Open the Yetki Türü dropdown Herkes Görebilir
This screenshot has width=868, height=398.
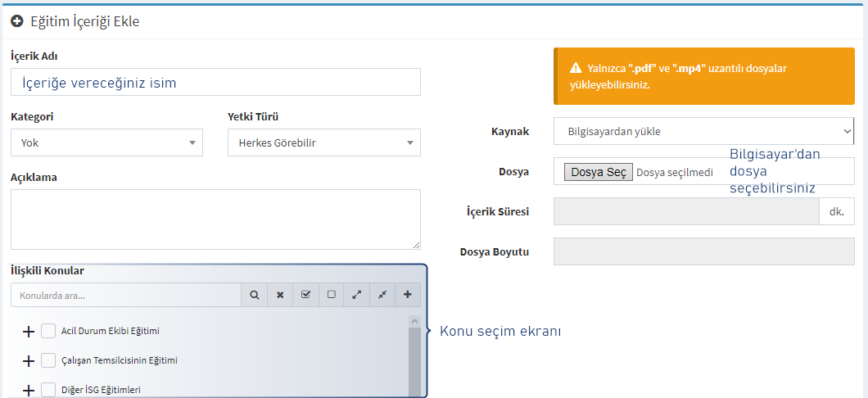(x=323, y=142)
